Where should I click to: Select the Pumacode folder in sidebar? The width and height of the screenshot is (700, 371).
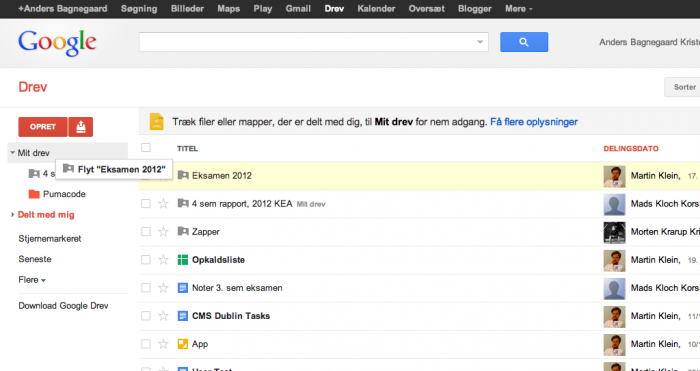coord(64,194)
